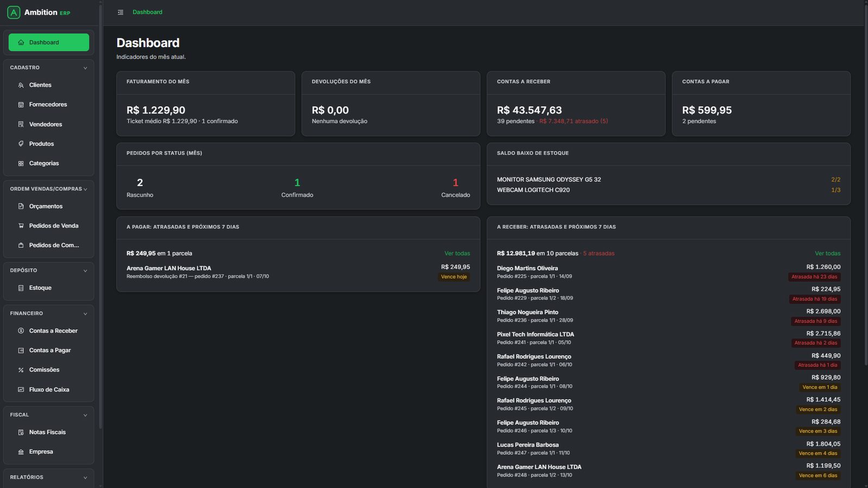The height and width of the screenshot is (488, 868).
Task: Click MONITOR SAMSUNG ODYSSEY G5 32 row
Action: coord(668,179)
